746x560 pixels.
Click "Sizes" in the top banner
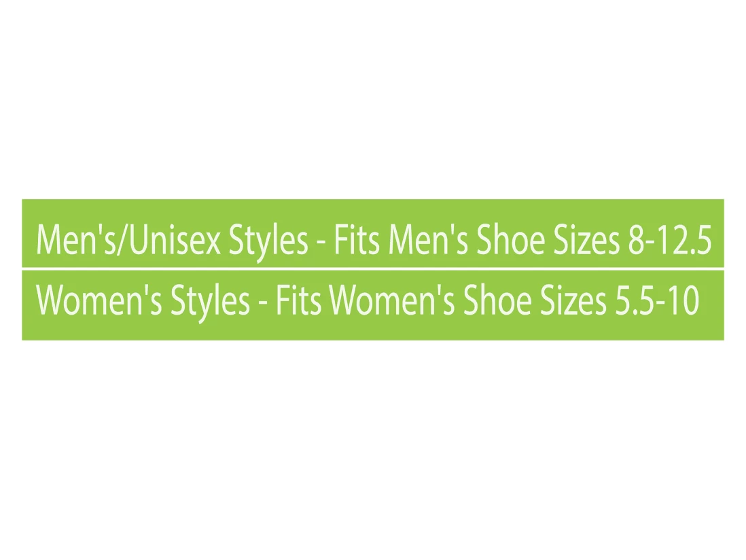click(586, 240)
